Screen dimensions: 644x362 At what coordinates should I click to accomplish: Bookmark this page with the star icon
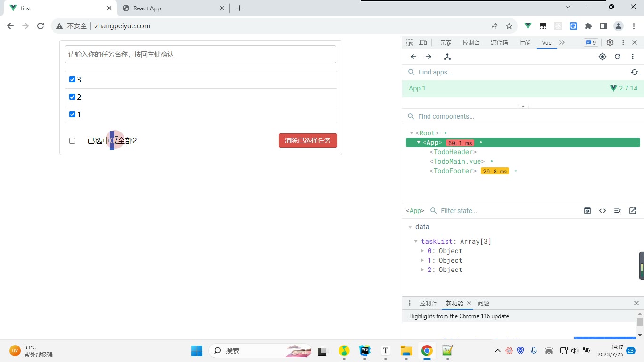pyautogui.click(x=509, y=26)
